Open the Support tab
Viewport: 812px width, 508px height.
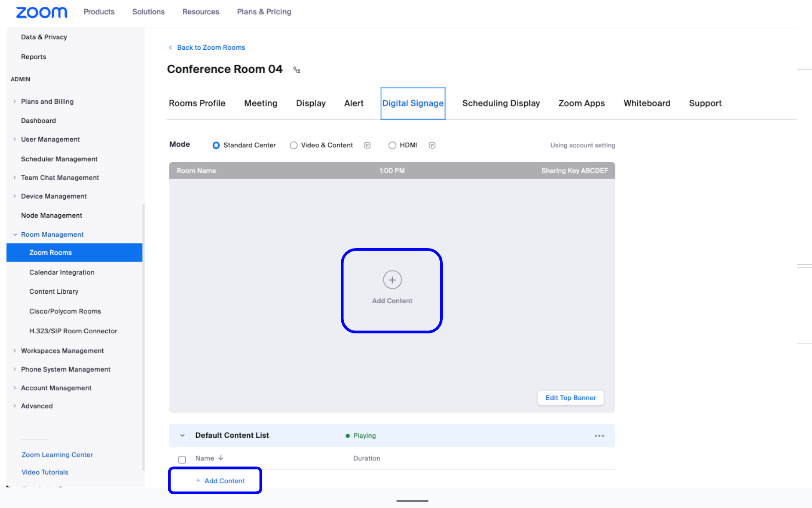[x=705, y=103]
